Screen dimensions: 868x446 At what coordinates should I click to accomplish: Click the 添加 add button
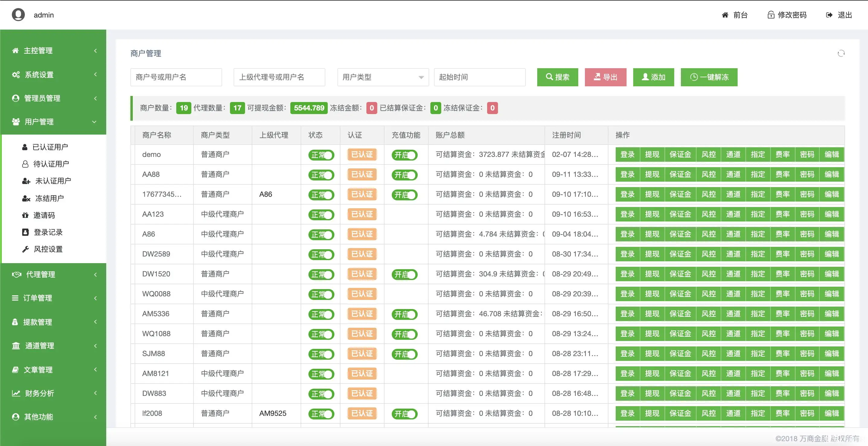point(653,77)
